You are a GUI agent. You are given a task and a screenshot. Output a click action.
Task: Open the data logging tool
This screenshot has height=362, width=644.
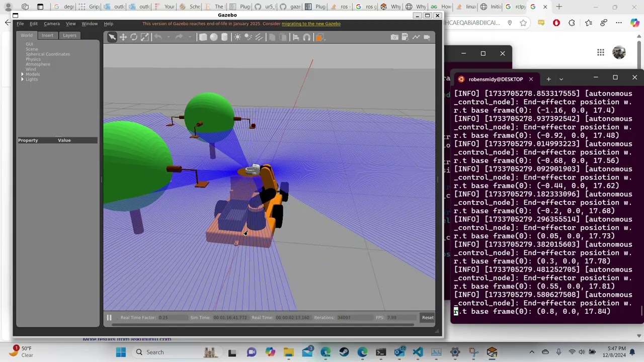click(x=405, y=37)
